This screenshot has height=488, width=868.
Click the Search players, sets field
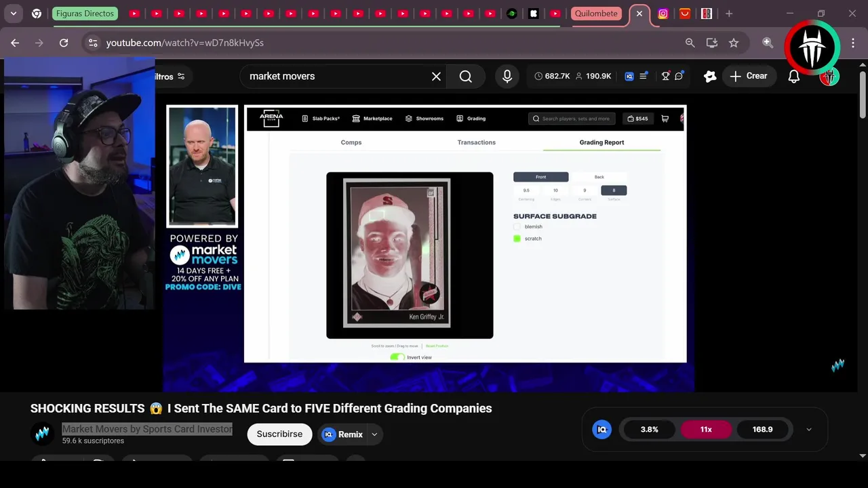572,119
